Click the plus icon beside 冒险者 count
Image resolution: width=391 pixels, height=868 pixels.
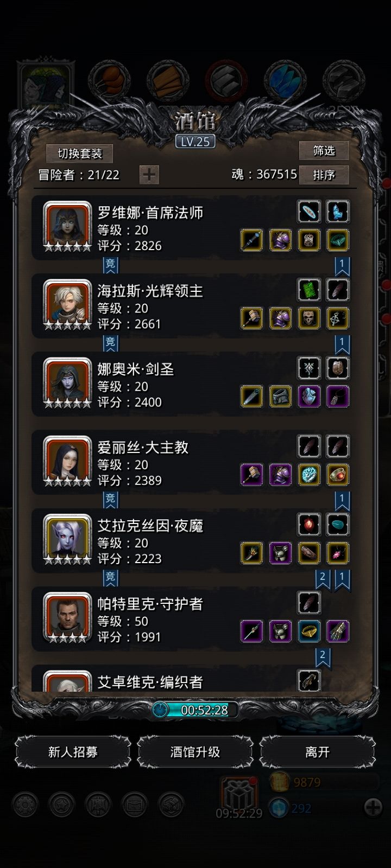point(149,175)
